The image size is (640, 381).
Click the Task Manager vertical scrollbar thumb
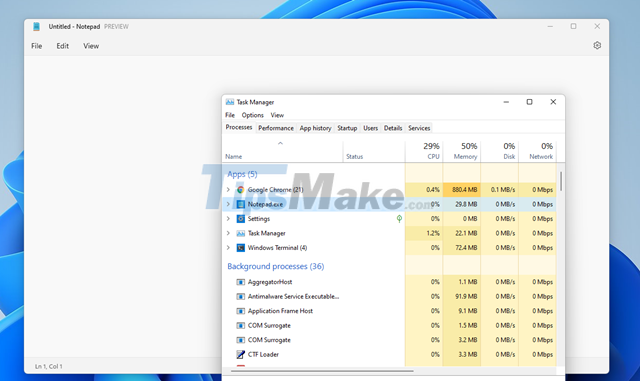(x=561, y=181)
